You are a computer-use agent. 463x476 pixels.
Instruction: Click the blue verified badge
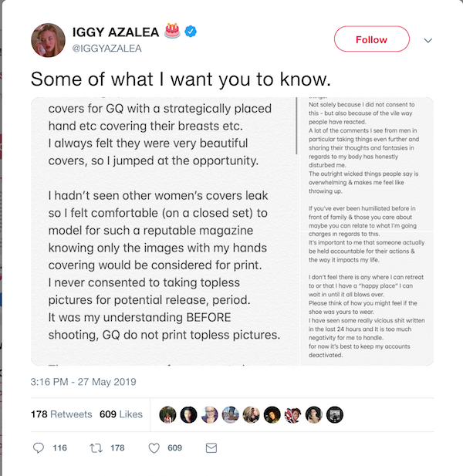tap(191, 31)
